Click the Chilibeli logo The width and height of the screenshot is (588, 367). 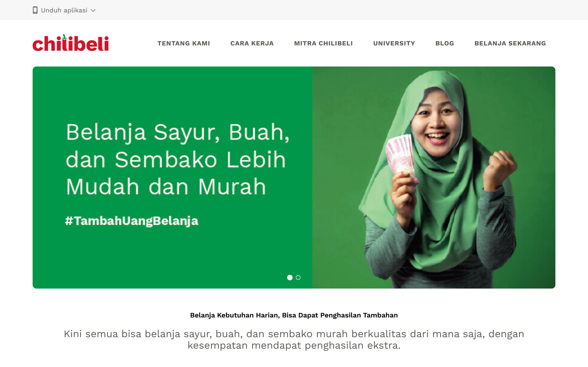click(x=71, y=43)
